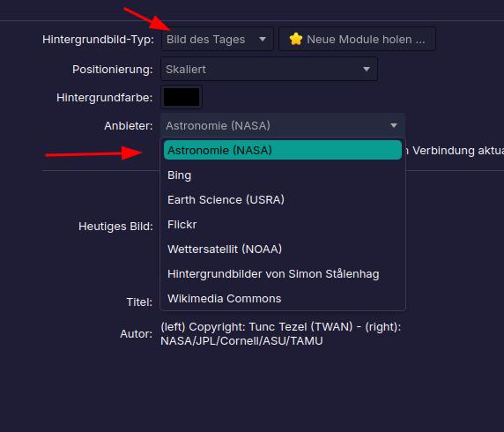Select Astronomie (NASA) from the provider list
The image size is (504, 432).
(283, 150)
